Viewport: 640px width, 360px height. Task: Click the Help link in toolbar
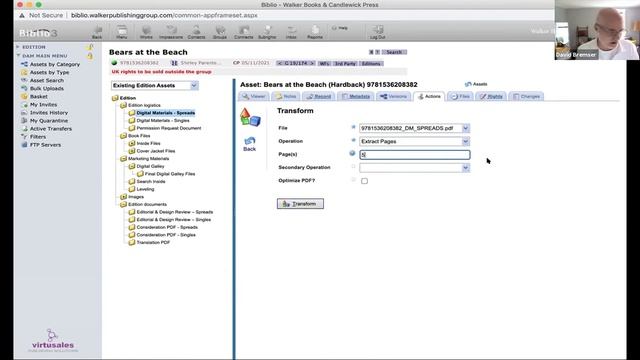pyautogui.click(x=340, y=28)
